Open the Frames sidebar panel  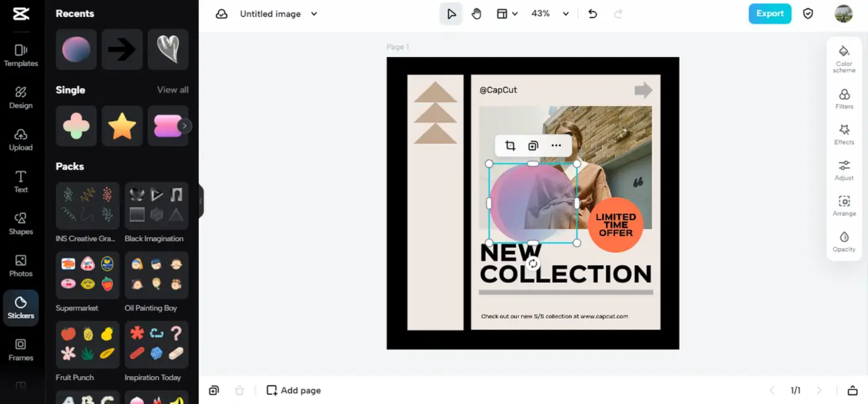tap(21, 350)
